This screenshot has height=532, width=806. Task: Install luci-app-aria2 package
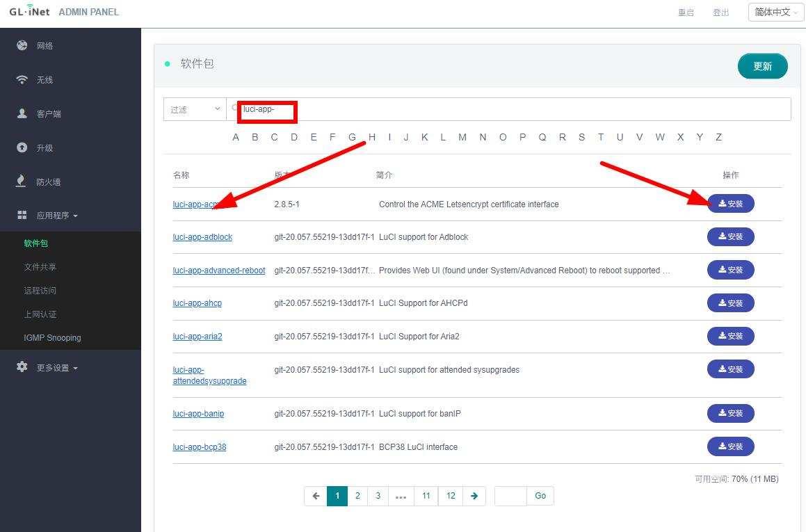point(730,336)
